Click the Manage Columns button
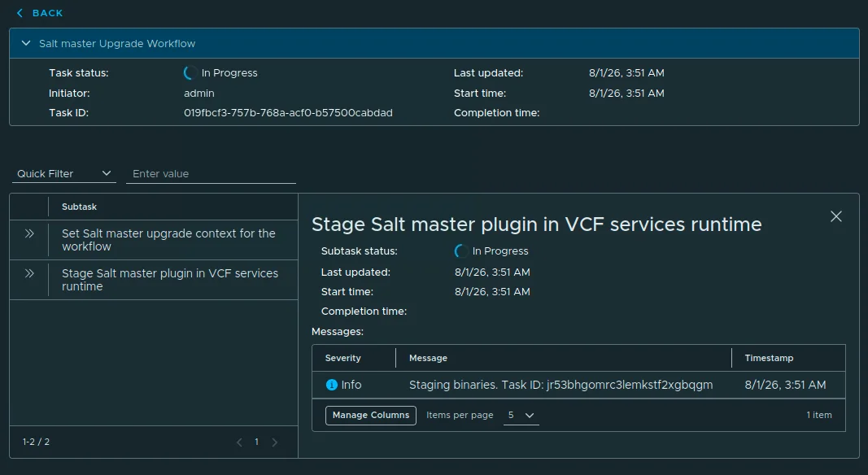 coord(371,415)
